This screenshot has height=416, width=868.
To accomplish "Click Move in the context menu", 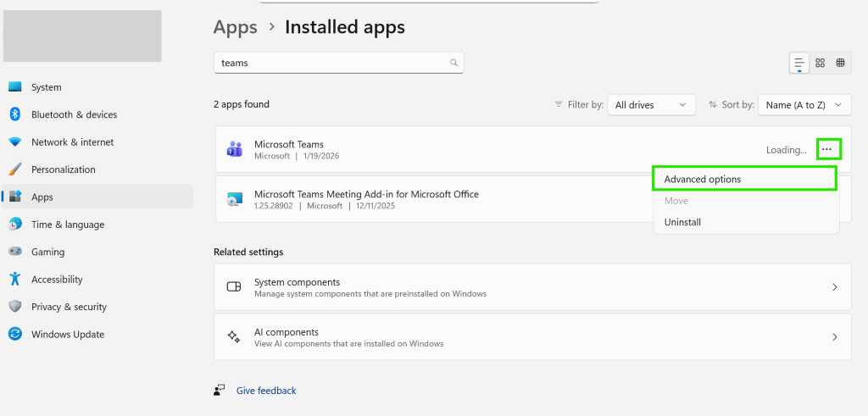I will click(x=676, y=201).
